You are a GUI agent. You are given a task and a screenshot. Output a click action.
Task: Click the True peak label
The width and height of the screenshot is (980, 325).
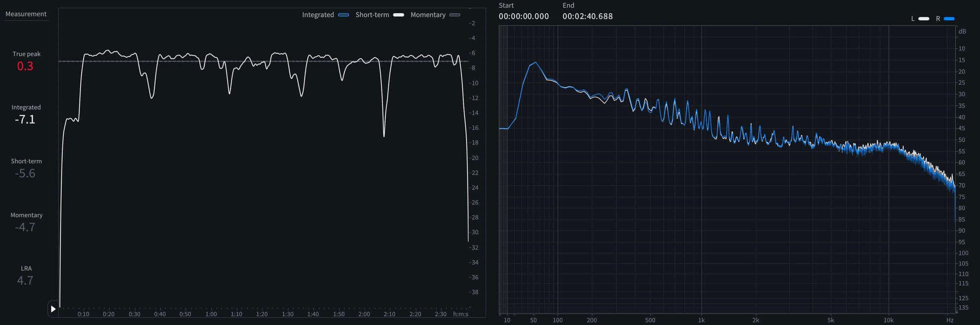coord(27,54)
